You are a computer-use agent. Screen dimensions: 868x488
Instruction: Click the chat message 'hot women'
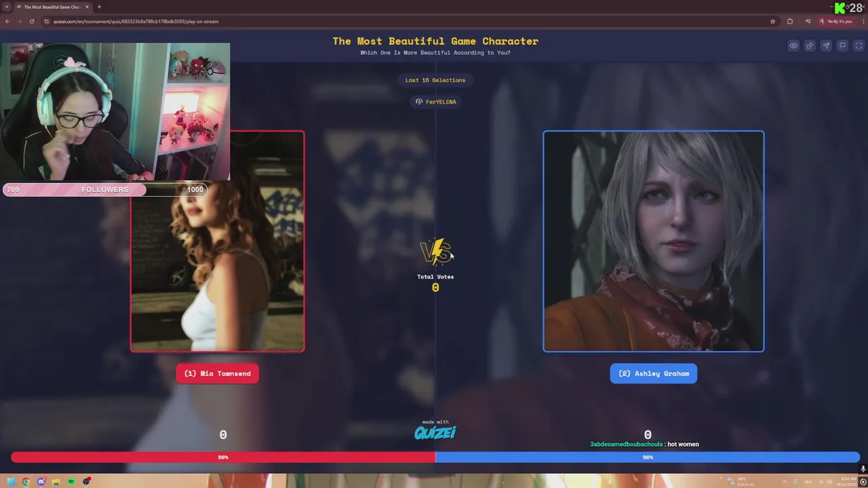683,444
